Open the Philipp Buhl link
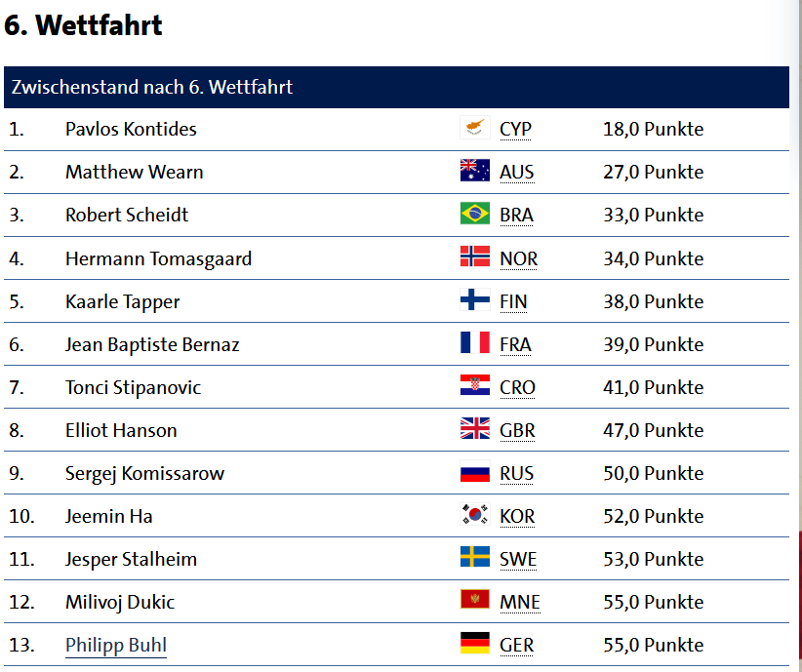This screenshot has width=802, height=672. point(116,646)
